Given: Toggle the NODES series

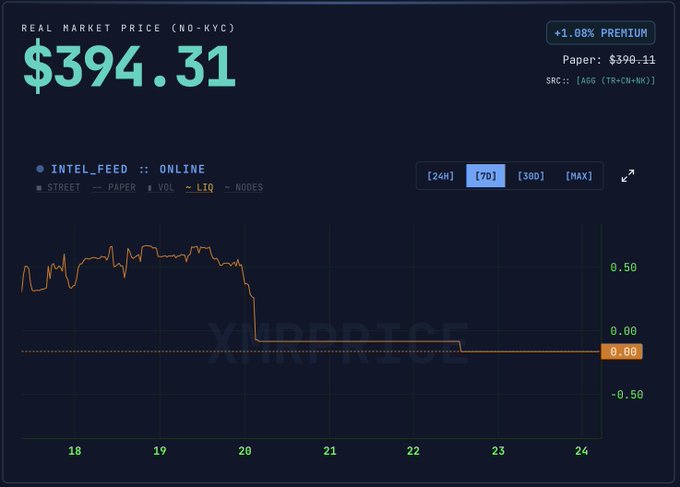Looking at the screenshot, I should coord(244,188).
